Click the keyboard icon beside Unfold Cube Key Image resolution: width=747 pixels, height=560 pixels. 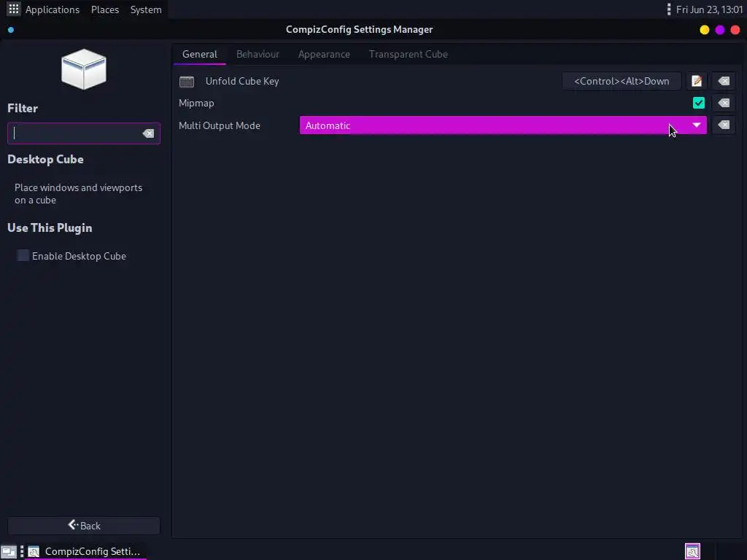187,82
